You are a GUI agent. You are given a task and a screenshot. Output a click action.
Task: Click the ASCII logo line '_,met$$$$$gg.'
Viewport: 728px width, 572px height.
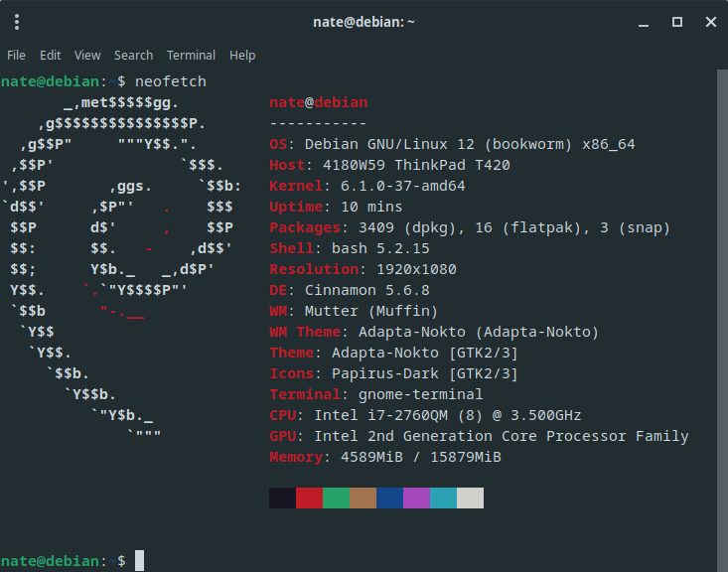pos(121,102)
